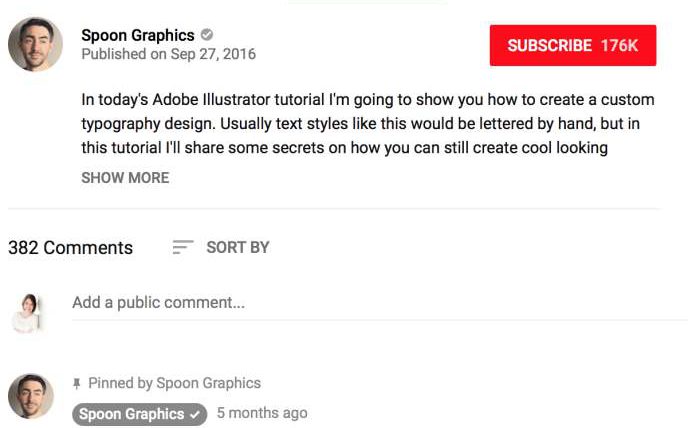The width and height of the screenshot is (700, 428).
Task: Click your profile picture beside comment box
Action: pyautogui.click(x=27, y=313)
